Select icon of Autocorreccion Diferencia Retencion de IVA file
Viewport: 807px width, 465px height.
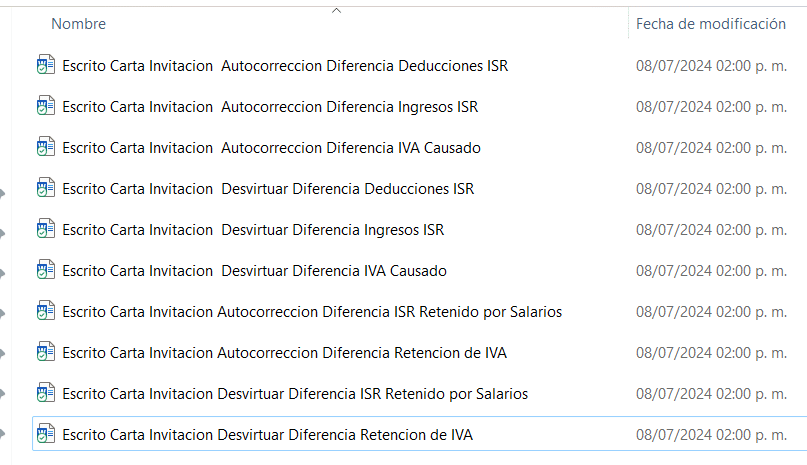coord(46,352)
